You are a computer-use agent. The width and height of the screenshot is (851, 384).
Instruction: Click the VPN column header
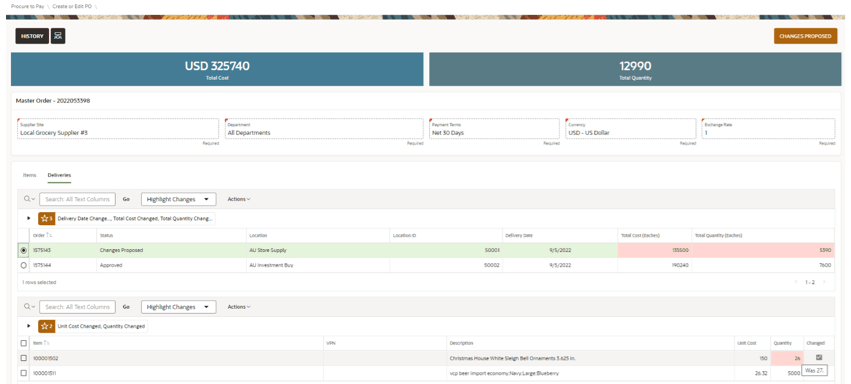click(385, 343)
